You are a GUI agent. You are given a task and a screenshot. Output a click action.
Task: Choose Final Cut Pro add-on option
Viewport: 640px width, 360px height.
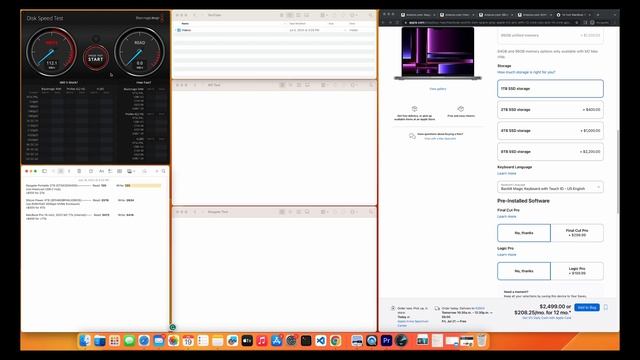coord(577,233)
